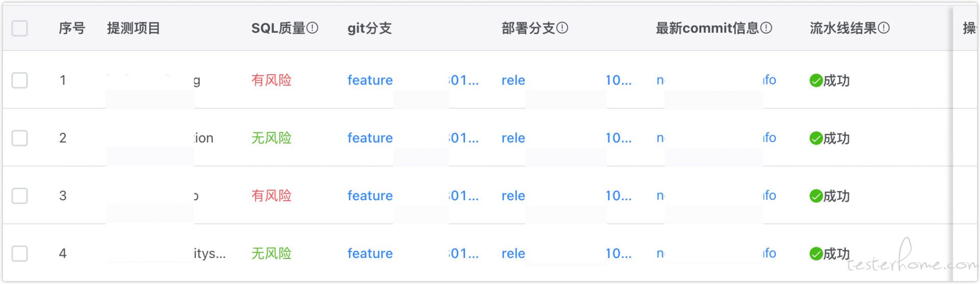The height and width of the screenshot is (284, 980).
Task: Click info icon beside 流水线结果 header
Action: pos(884,28)
